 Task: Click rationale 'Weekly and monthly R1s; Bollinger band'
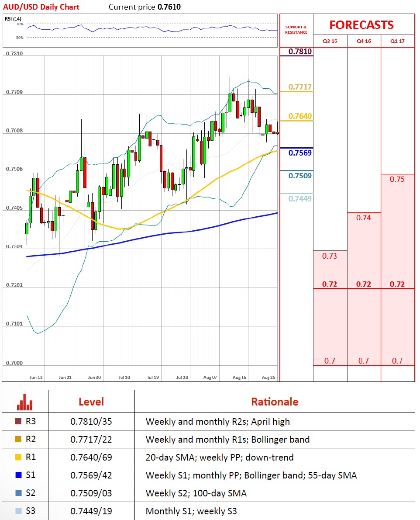[227, 440]
